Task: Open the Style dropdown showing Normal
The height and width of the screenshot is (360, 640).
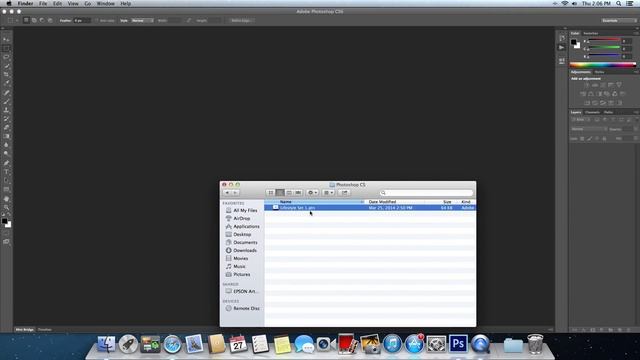Action: 142,20
